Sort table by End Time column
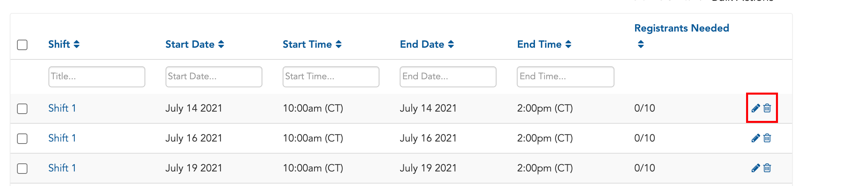Image resolution: width=868 pixels, height=186 pixels. [544, 44]
